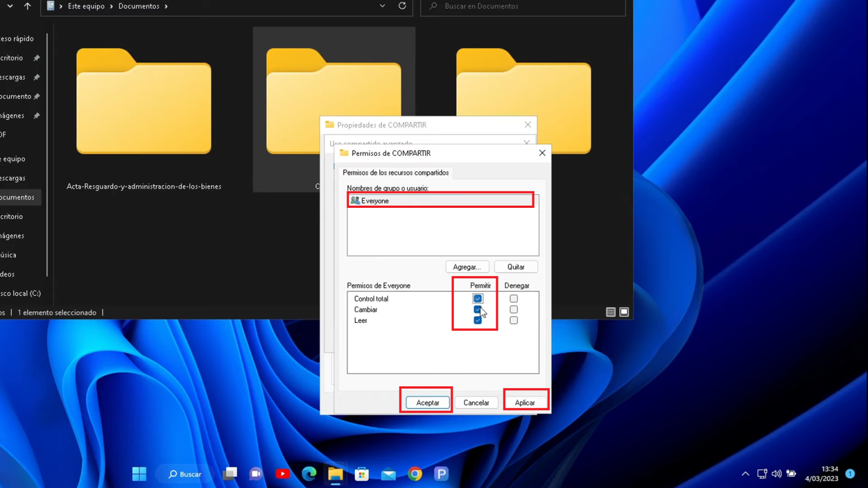
Task: Check Denegar box for Cambiar
Action: pos(514,310)
